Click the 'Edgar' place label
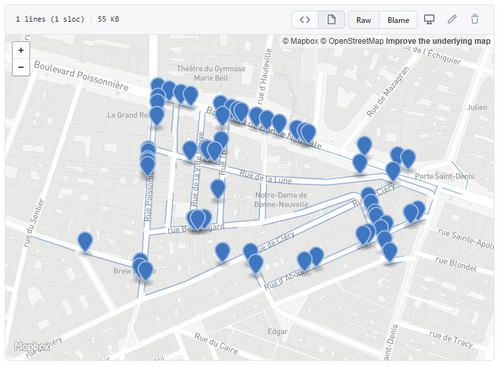 coord(277,331)
